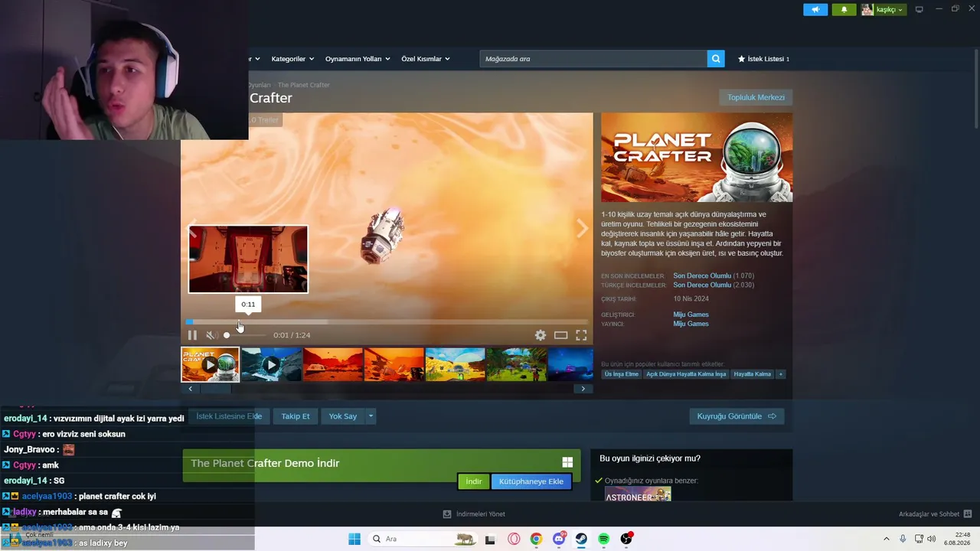This screenshot has height=551, width=980.
Task: Seek along the trailer progress bar
Action: coord(387,321)
